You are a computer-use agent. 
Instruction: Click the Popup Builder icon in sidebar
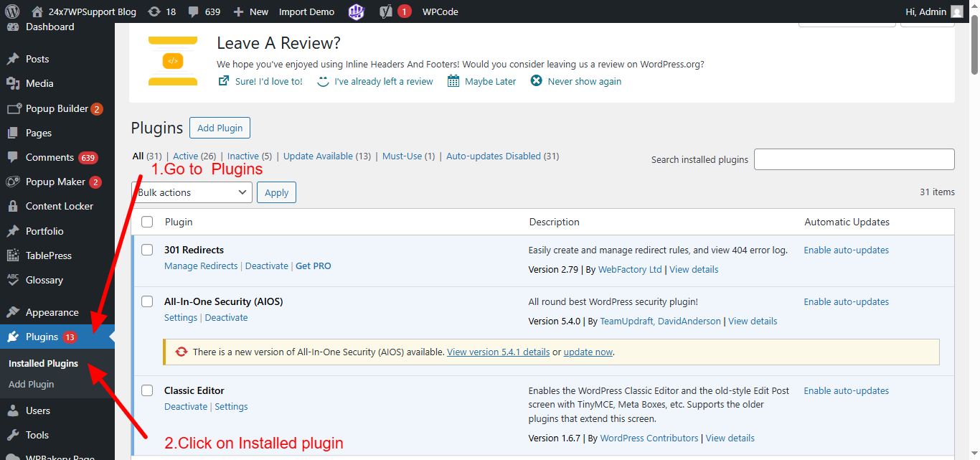(x=13, y=108)
